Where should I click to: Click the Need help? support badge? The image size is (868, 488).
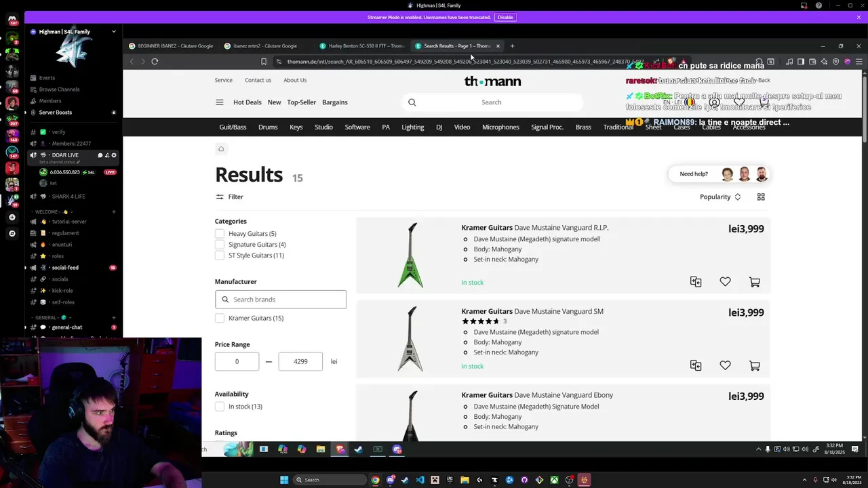click(x=719, y=174)
